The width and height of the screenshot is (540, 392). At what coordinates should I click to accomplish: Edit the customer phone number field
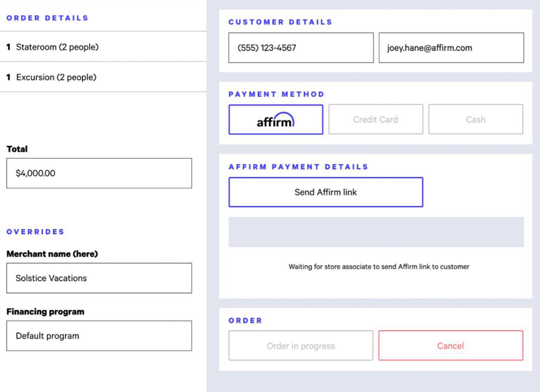pos(301,48)
